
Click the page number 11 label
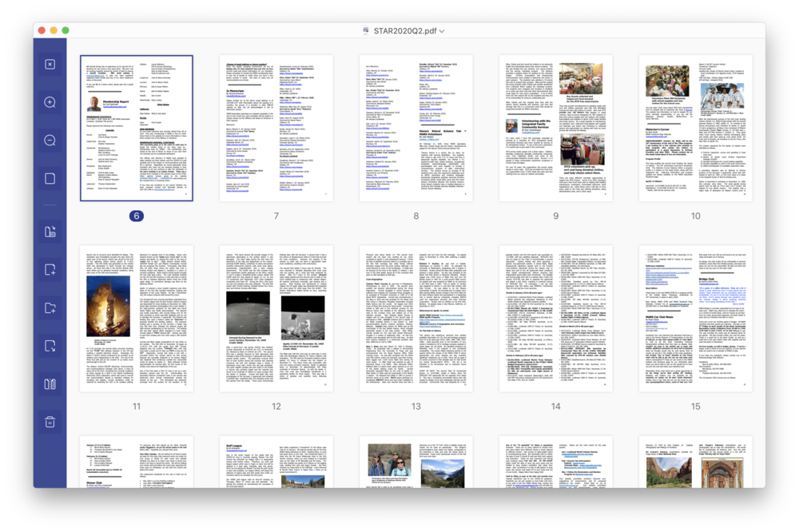[137, 407]
